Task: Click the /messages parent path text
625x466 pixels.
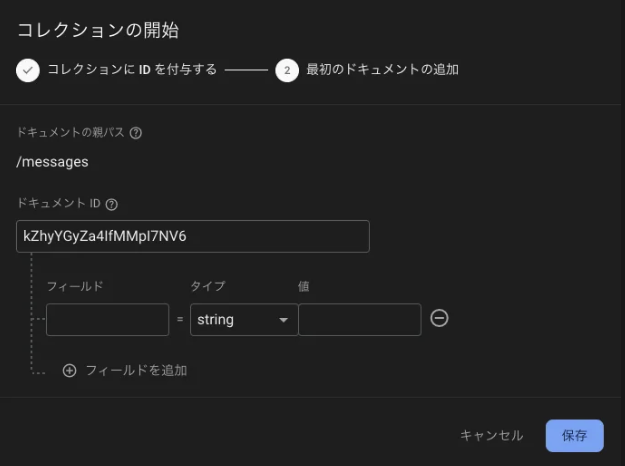Action: (x=52, y=162)
